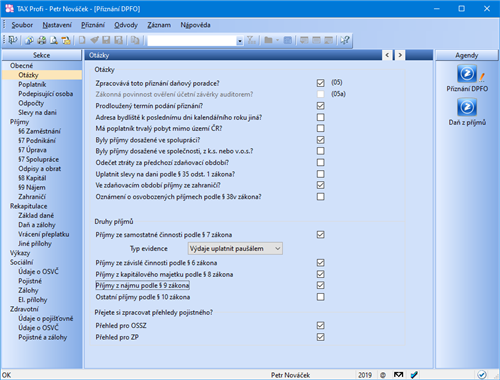The height and width of the screenshot is (380, 500).
Task: Click the blue checkmark status bar icon
Action: 414,375
